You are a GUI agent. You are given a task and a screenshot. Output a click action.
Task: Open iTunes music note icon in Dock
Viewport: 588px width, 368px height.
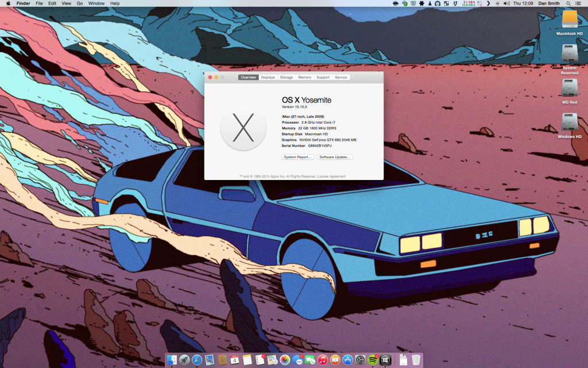click(323, 360)
